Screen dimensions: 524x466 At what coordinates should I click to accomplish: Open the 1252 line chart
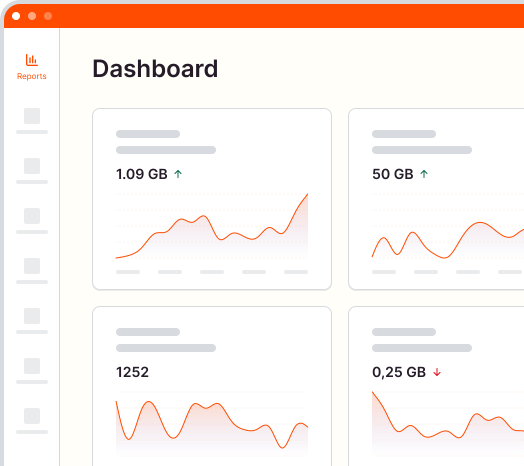tap(212, 424)
